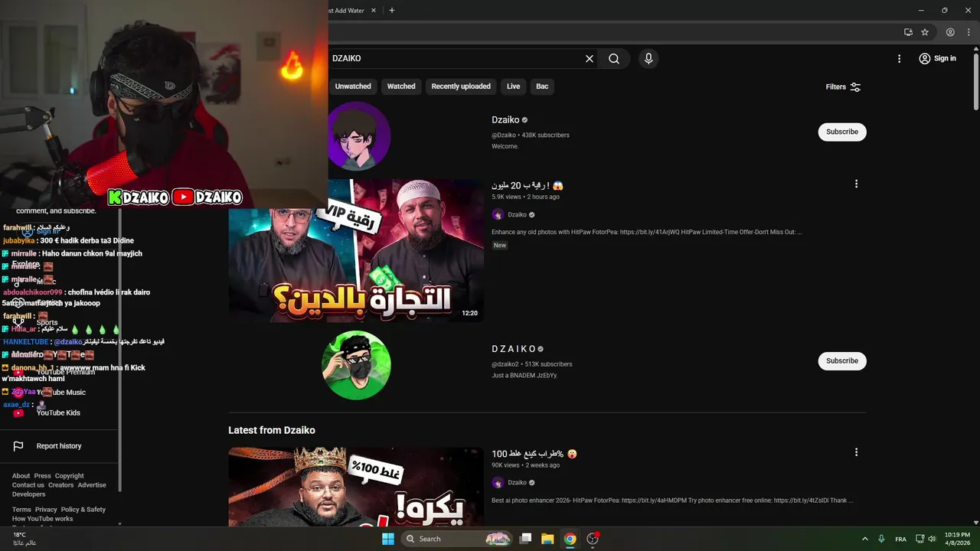Click How YouTube works link

(x=43, y=519)
